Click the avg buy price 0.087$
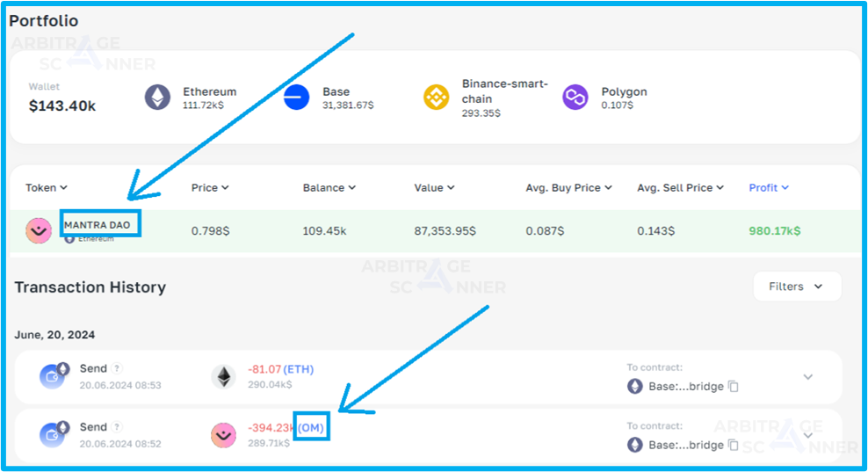 [545, 231]
